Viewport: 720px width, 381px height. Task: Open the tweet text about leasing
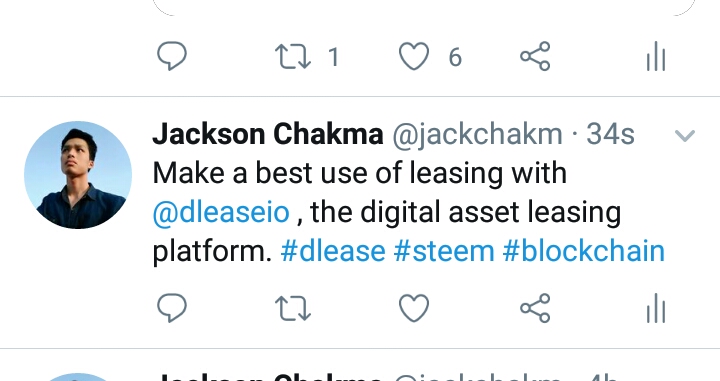tap(409, 212)
